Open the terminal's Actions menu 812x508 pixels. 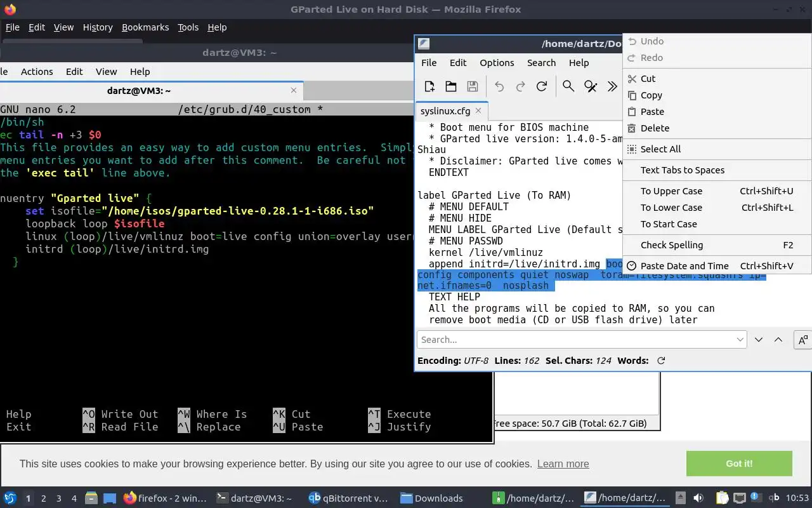coord(37,72)
